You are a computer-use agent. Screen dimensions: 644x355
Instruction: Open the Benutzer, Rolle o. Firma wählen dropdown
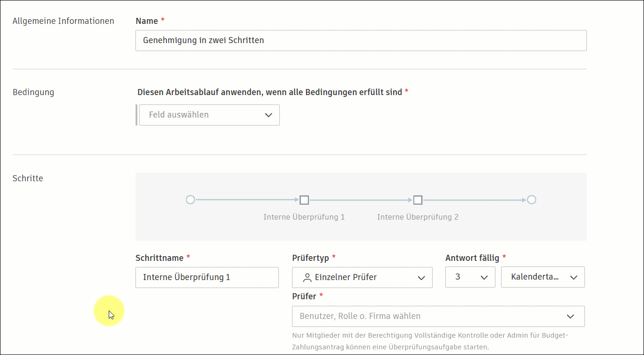point(438,316)
